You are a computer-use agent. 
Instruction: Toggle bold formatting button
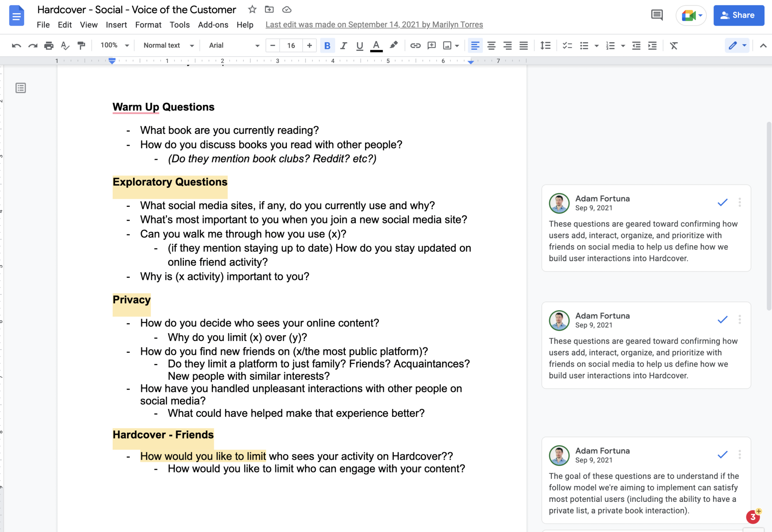click(327, 46)
